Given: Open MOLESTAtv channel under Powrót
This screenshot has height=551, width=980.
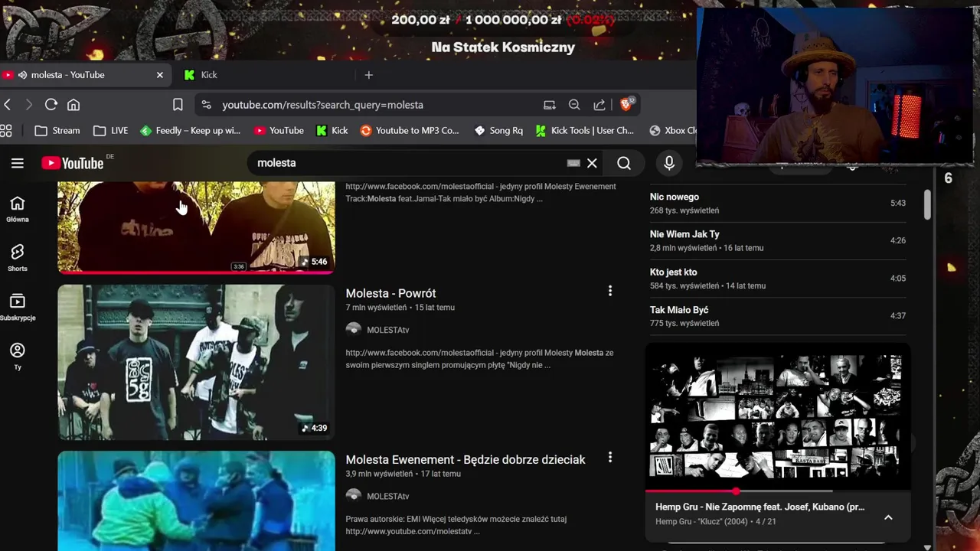Looking at the screenshot, I should point(387,330).
